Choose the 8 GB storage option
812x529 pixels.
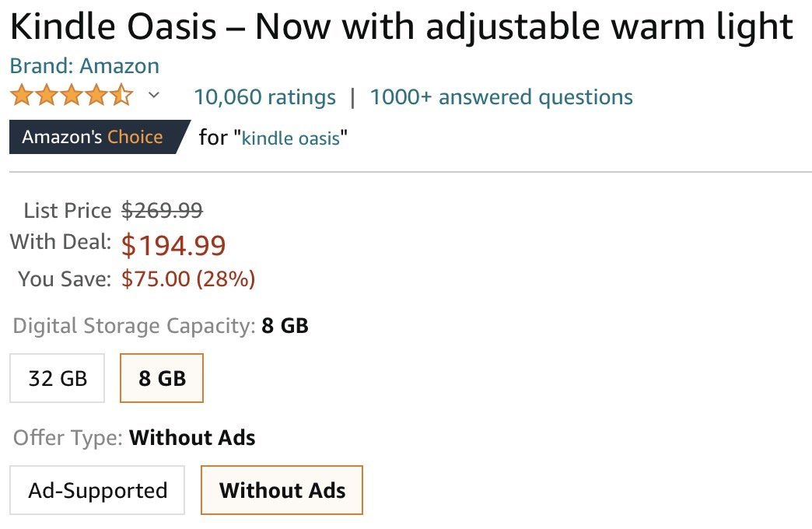click(162, 378)
